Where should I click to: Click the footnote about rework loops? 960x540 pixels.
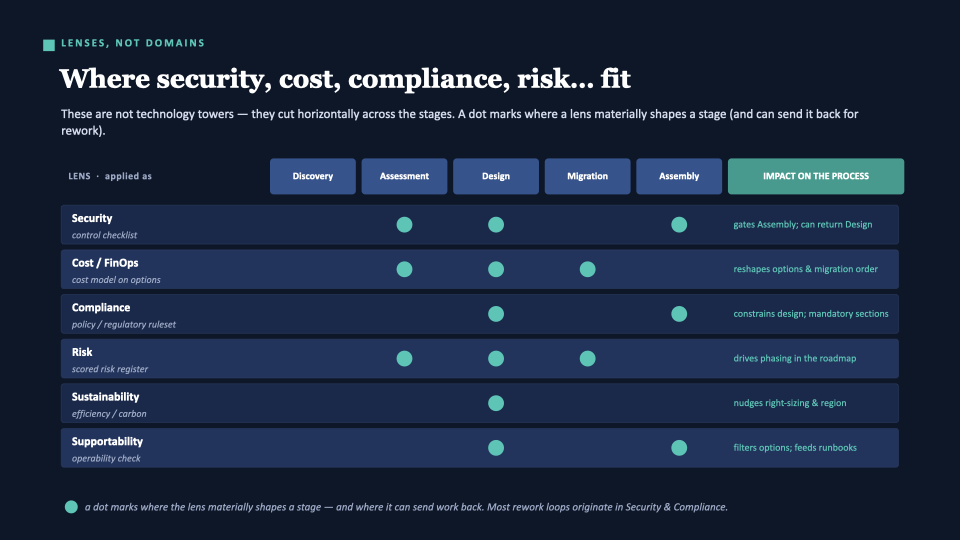point(406,507)
